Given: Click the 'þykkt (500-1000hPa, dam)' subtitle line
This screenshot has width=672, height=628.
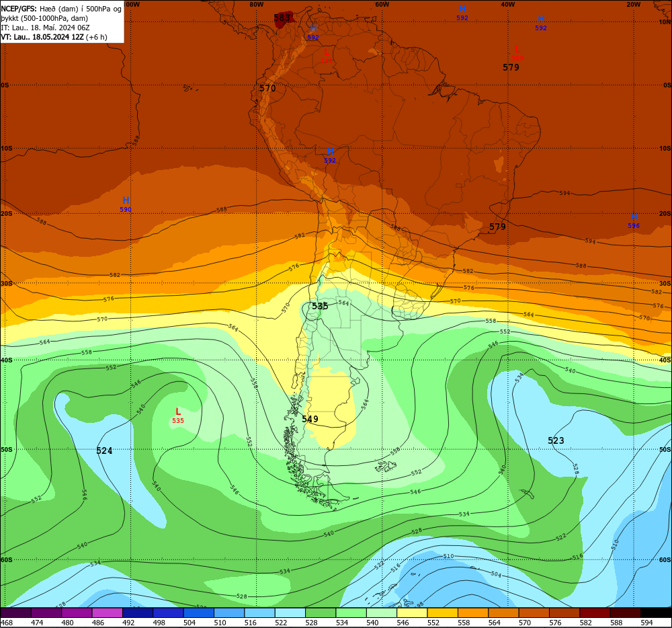Looking at the screenshot, I should (44, 18).
